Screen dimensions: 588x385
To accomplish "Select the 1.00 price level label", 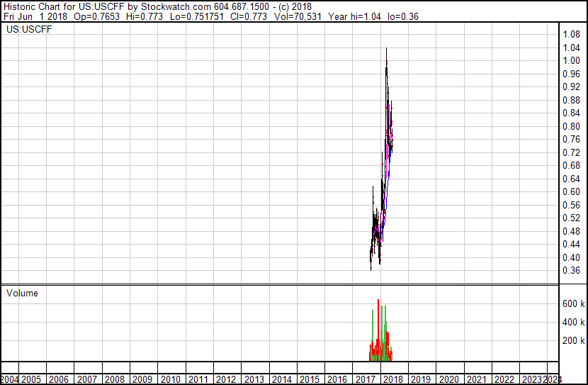I will point(571,60).
